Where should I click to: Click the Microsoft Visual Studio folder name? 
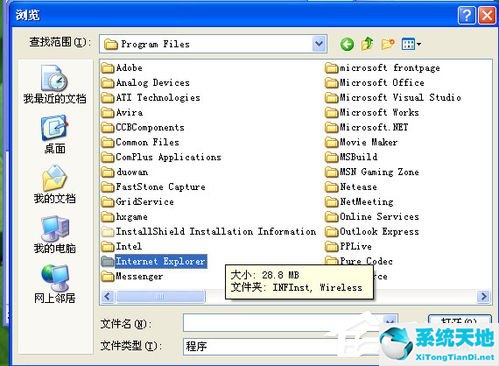[400, 98]
